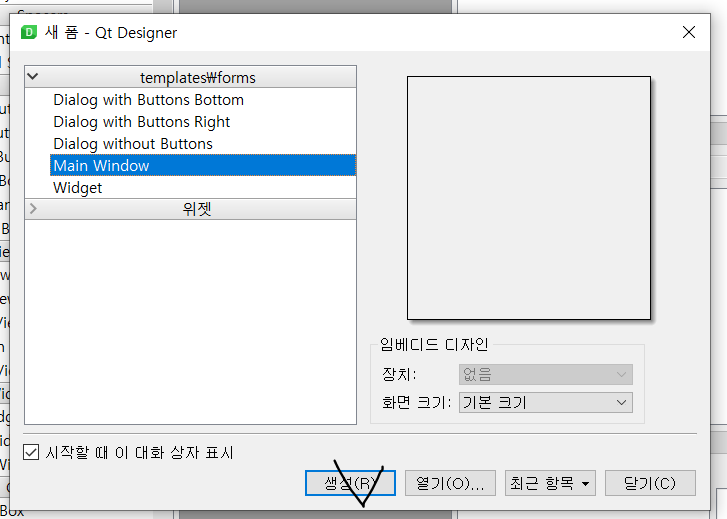Expand the 위젯 group
Viewport: 727px width, 519px height.
point(32,209)
